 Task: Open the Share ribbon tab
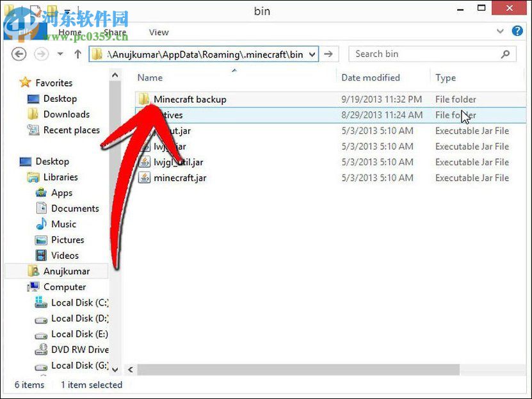point(115,32)
